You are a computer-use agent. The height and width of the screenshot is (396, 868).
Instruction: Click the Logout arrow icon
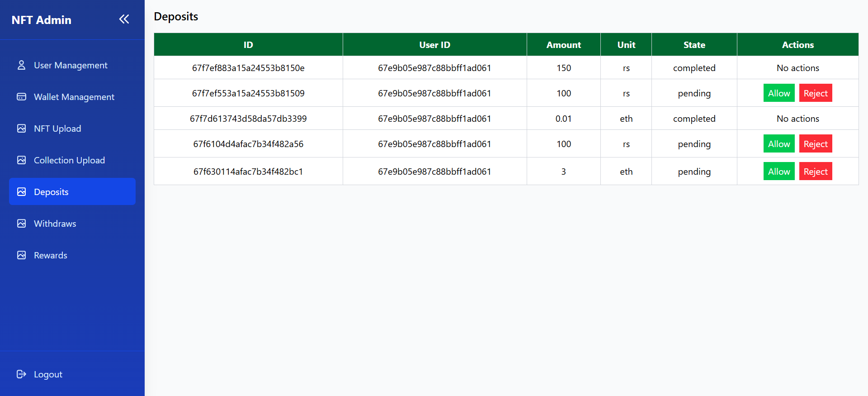(x=21, y=374)
